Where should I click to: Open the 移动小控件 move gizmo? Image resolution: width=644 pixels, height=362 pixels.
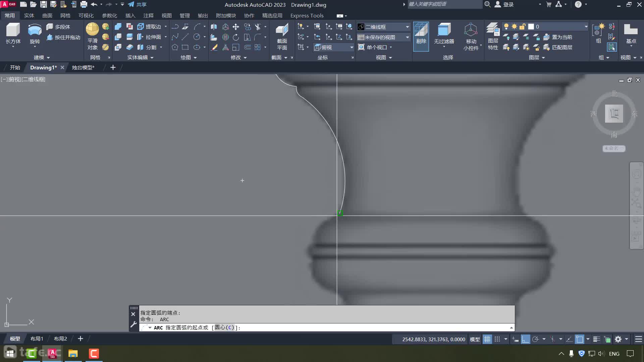pos(471,36)
